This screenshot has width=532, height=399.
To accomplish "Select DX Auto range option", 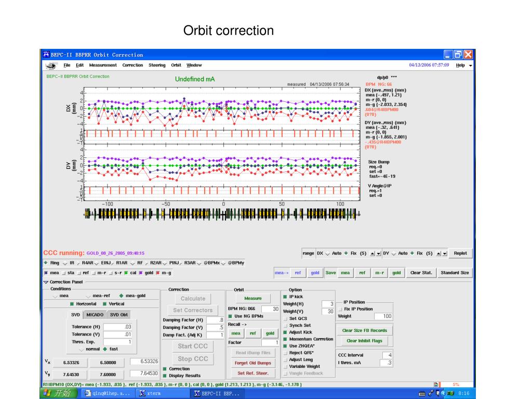I will tap(327, 254).
